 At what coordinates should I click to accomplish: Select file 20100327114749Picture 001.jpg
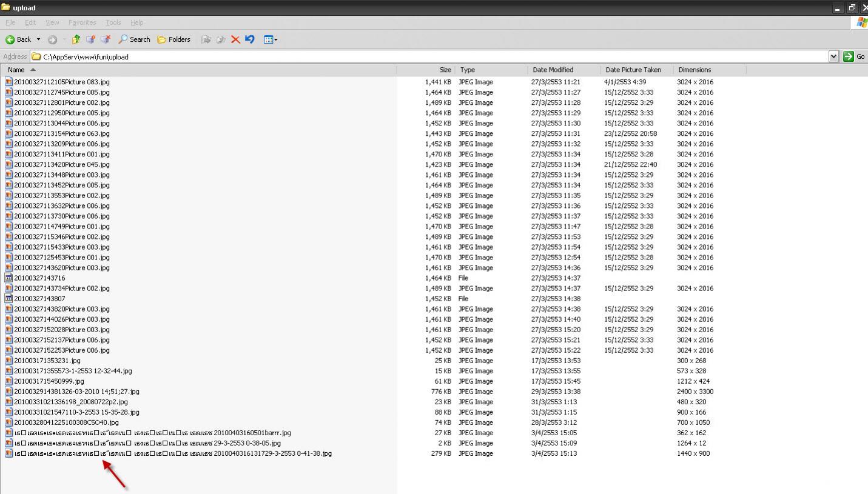click(x=62, y=226)
